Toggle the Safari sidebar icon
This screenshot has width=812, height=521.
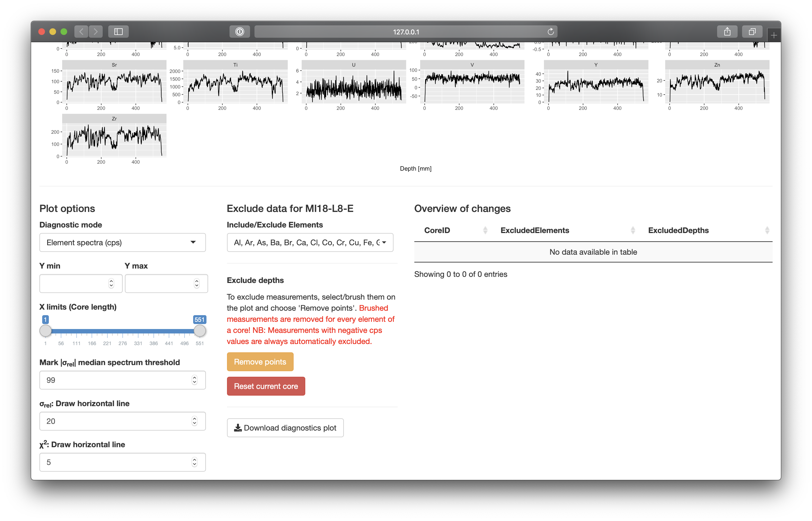coord(118,32)
